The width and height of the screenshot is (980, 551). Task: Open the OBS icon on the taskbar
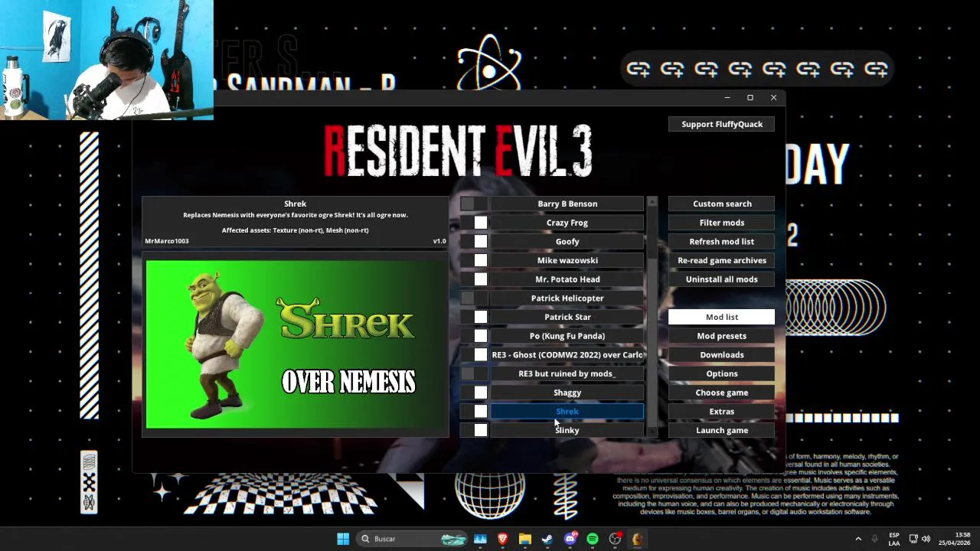(615, 539)
